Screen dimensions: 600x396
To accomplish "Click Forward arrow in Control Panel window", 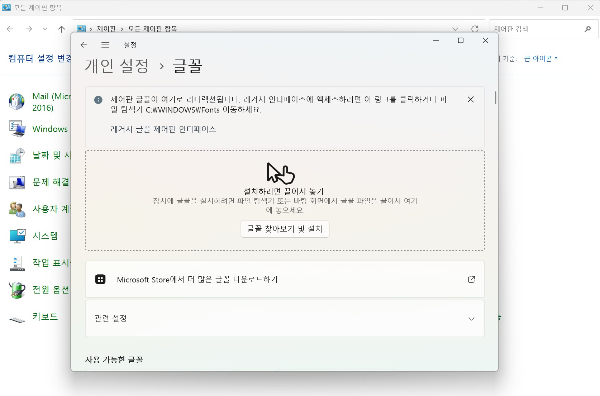I will (x=29, y=29).
